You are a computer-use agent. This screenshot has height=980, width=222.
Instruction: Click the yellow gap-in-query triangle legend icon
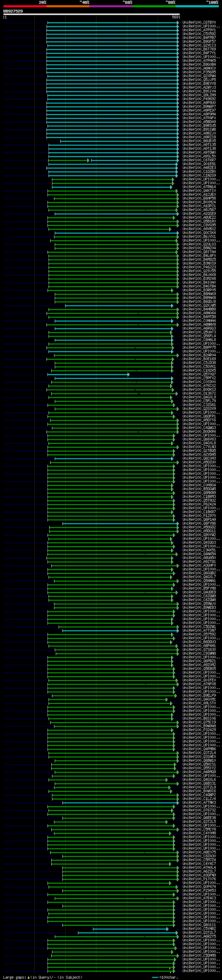click(x=28, y=977)
